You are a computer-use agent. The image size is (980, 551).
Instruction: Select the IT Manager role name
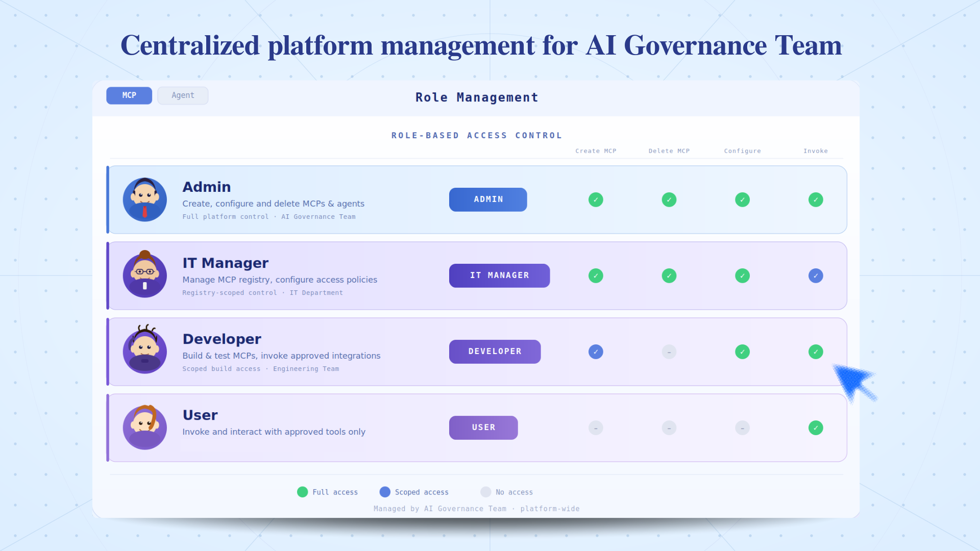pos(225,263)
